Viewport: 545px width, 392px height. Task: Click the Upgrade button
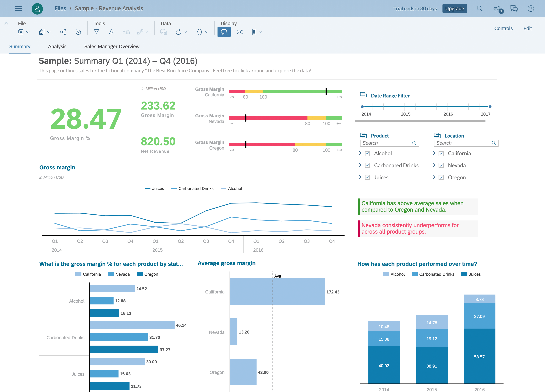click(454, 9)
